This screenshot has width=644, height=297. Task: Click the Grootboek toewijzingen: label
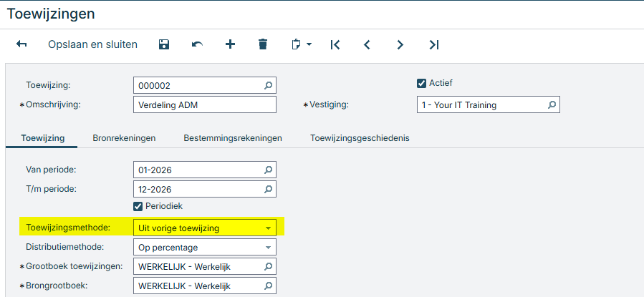pos(75,266)
